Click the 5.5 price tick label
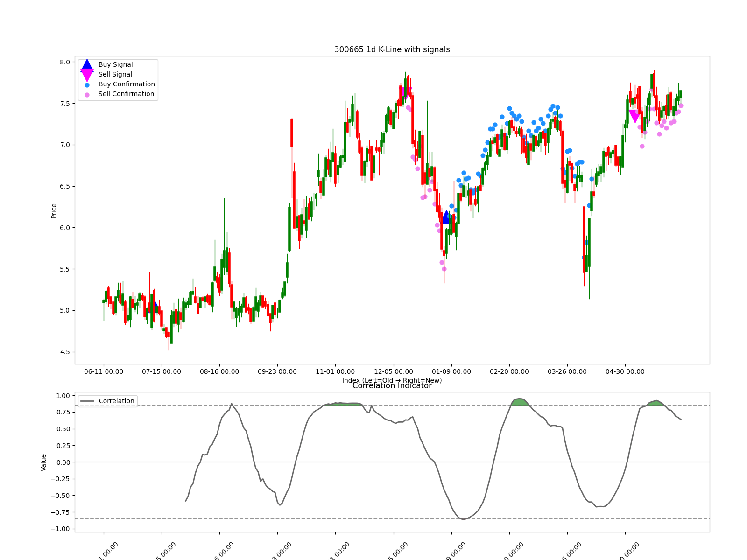The width and height of the screenshot is (747, 560). (x=65, y=270)
